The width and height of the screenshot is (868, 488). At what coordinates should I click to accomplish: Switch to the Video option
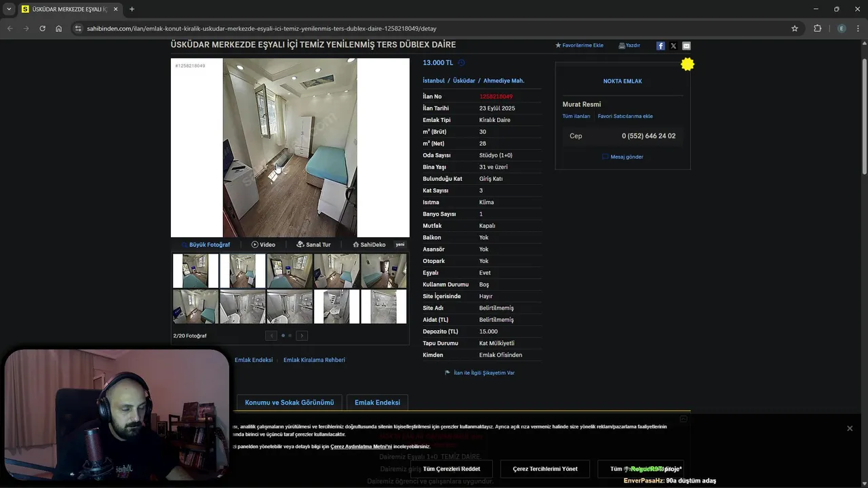(263, 245)
